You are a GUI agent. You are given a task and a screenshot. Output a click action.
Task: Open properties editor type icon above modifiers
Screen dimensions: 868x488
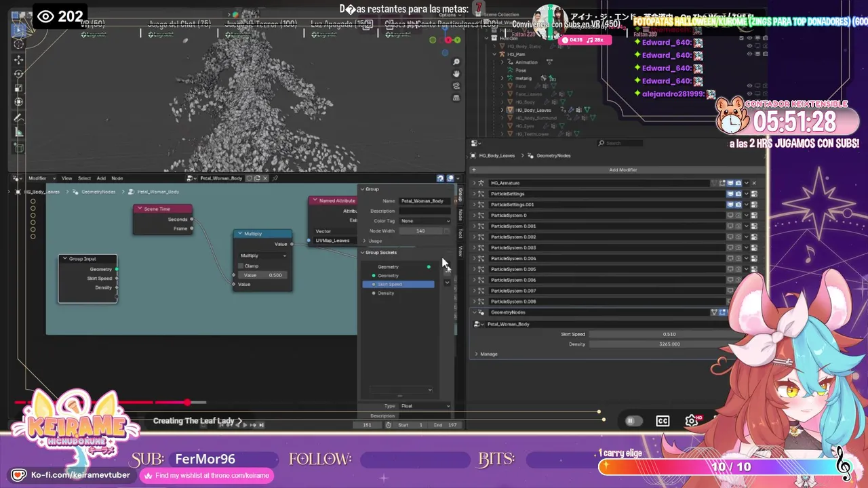tap(477, 143)
